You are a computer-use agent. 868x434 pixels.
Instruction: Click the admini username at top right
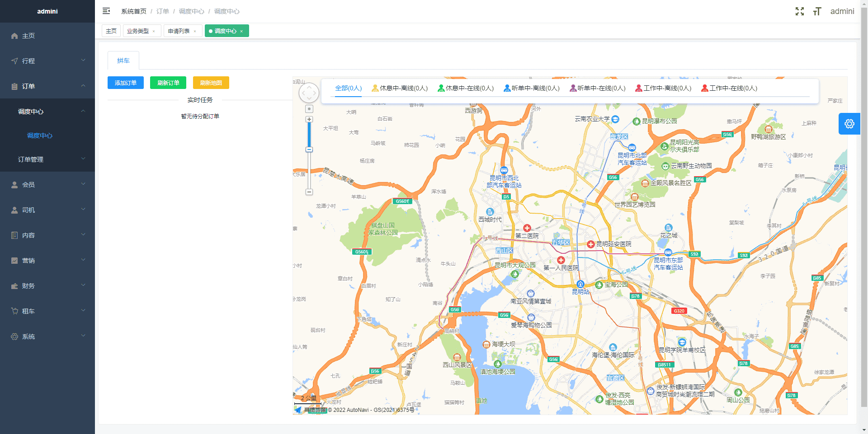[x=842, y=11]
